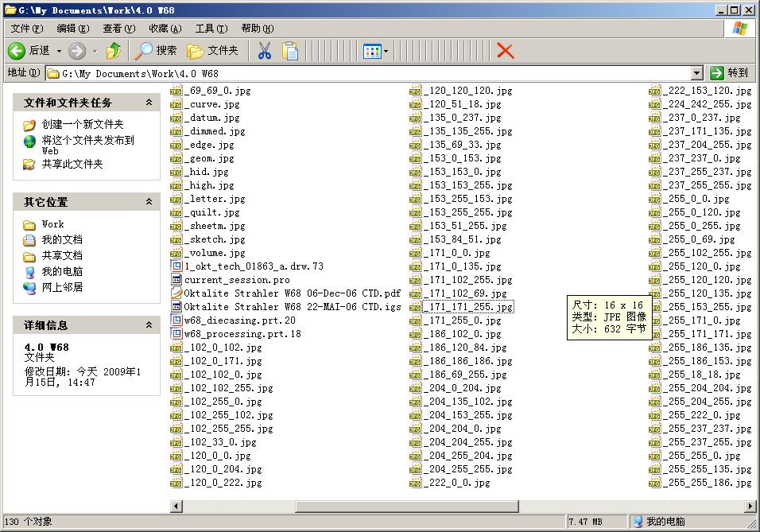
Task: Select file name _69_69_0.jpg
Action: coord(218,91)
